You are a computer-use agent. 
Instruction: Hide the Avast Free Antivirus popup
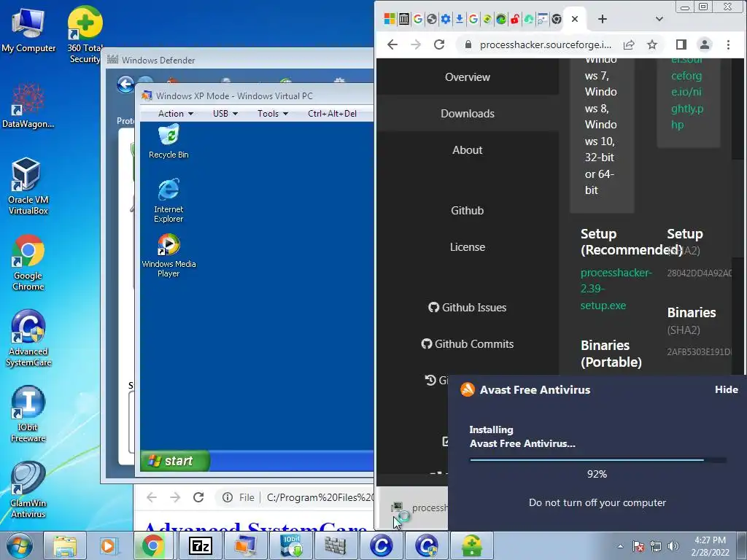pos(726,389)
